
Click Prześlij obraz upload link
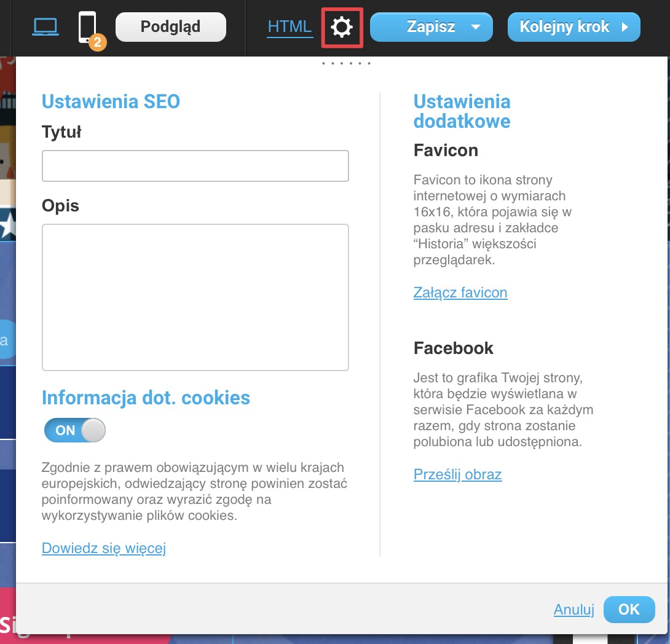[x=458, y=474]
